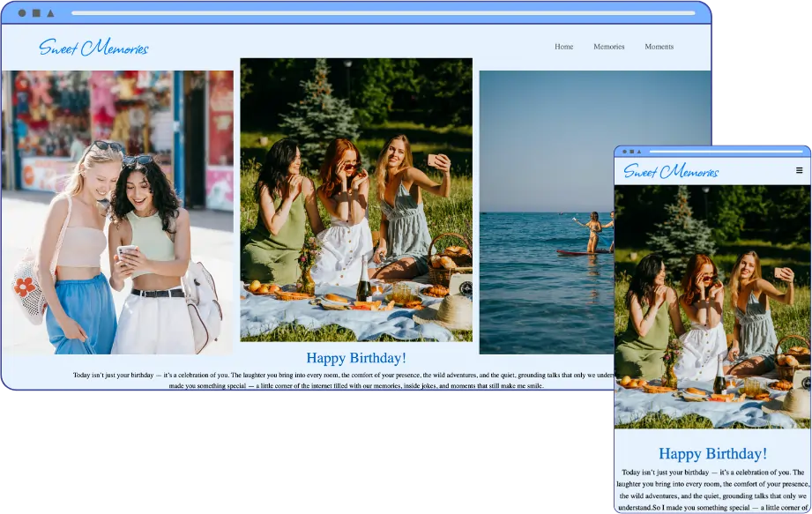Click the square icon in the desktop browser bar
The image size is (812, 514).
tap(36, 13)
